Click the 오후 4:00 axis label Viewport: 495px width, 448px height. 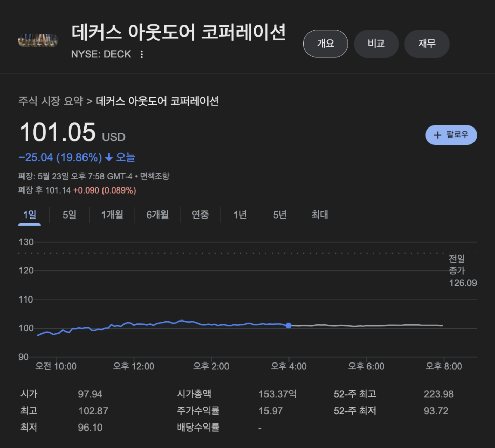[x=288, y=366]
